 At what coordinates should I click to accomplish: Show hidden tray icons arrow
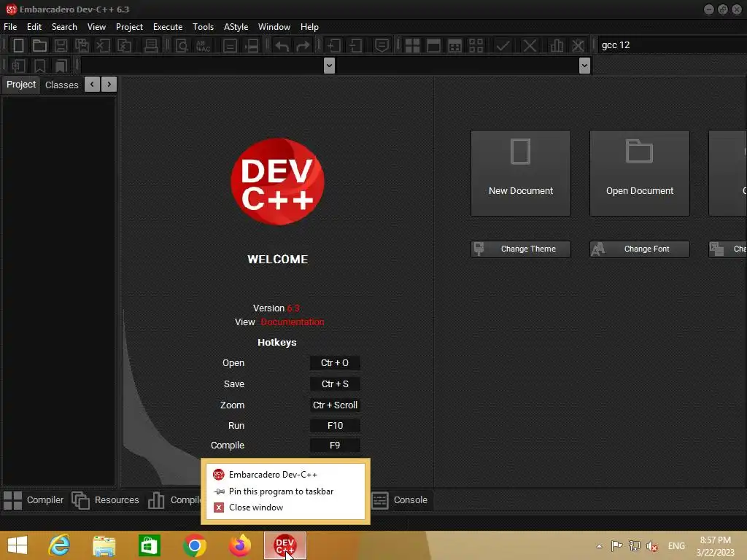599,546
